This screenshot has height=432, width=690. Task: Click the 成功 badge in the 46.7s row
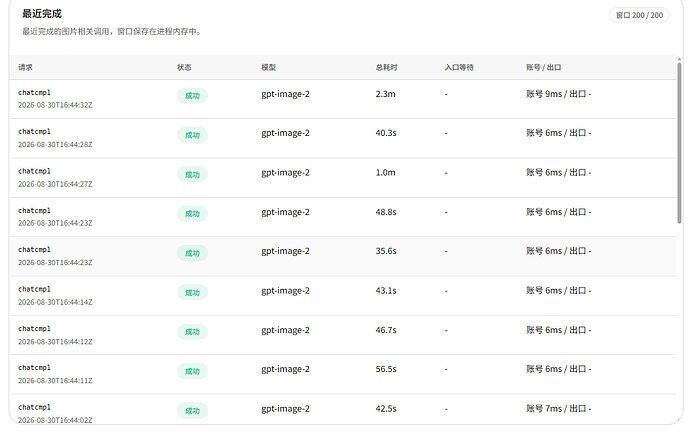tap(192, 332)
